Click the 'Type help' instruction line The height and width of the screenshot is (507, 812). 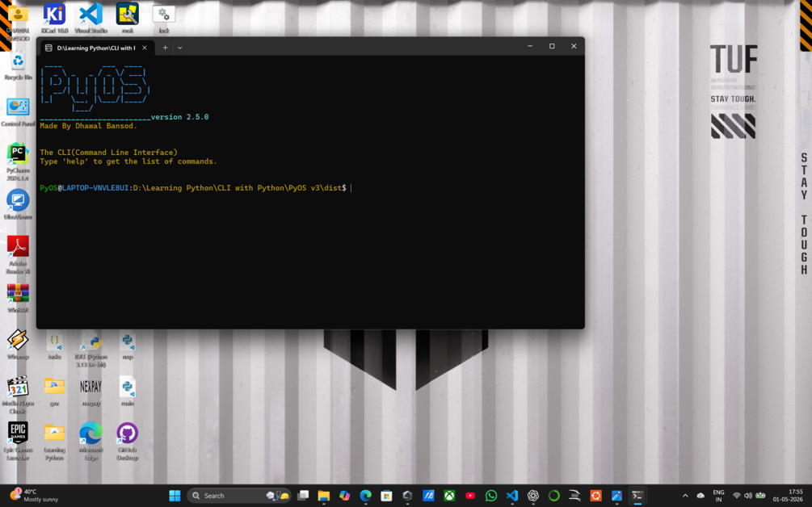click(x=128, y=161)
